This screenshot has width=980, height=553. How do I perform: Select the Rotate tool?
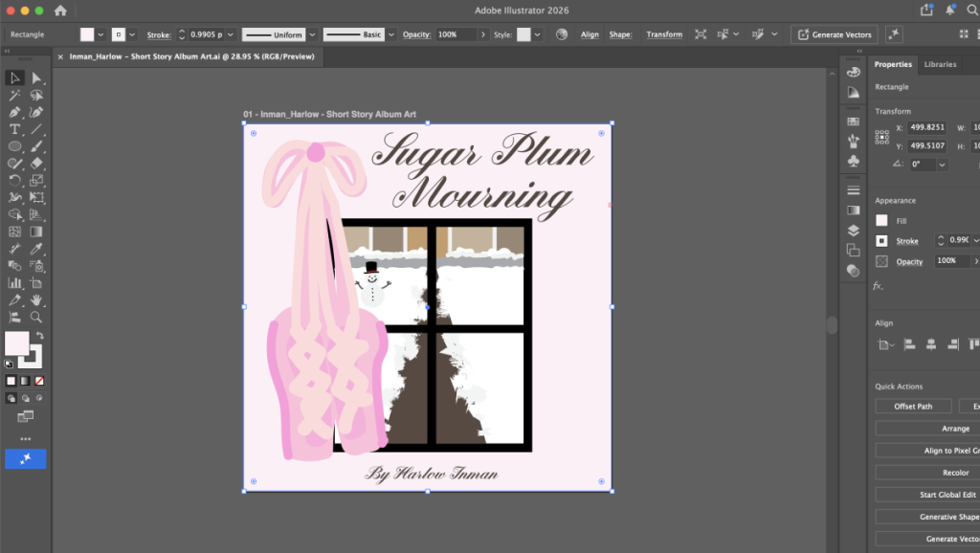coord(14,181)
